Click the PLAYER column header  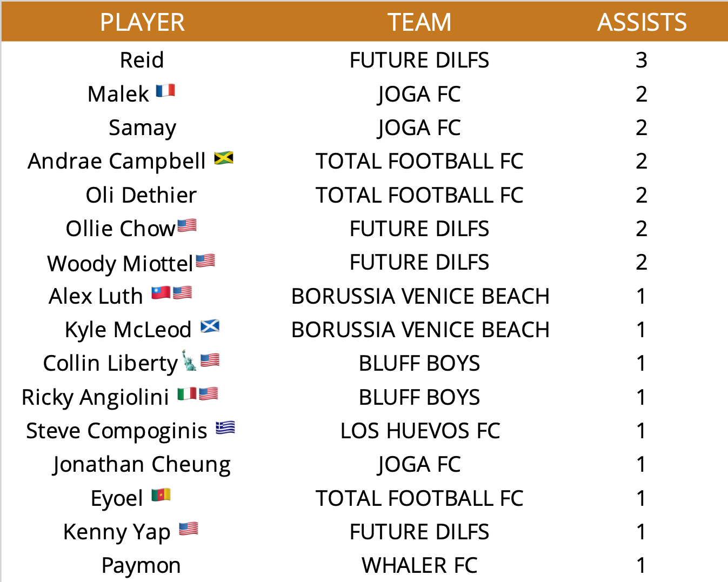click(143, 22)
